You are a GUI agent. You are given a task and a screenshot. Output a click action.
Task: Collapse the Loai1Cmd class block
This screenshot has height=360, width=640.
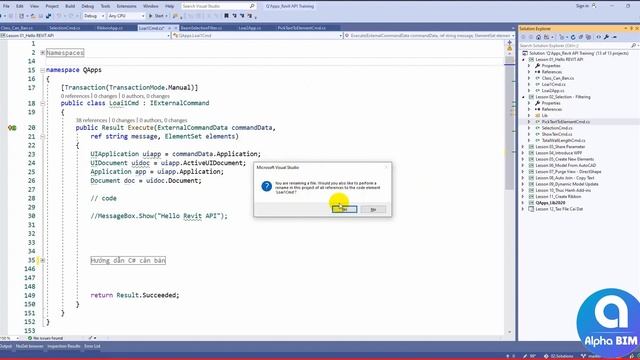coord(42,103)
